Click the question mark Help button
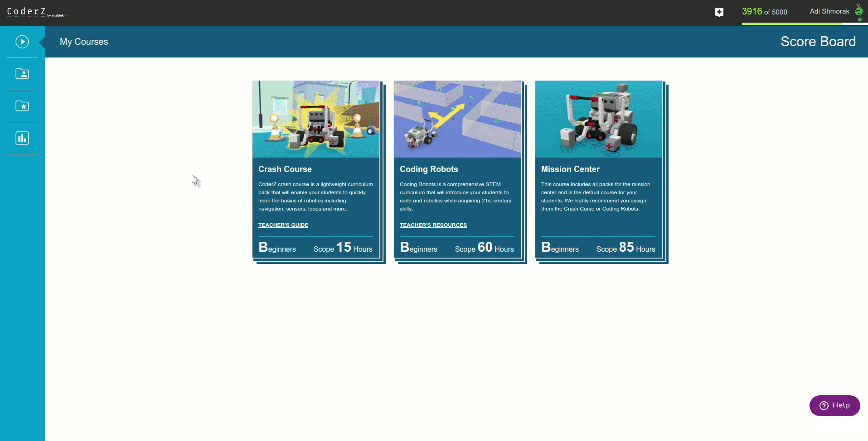This screenshot has height=441, width=868. (x=834, y=405)
